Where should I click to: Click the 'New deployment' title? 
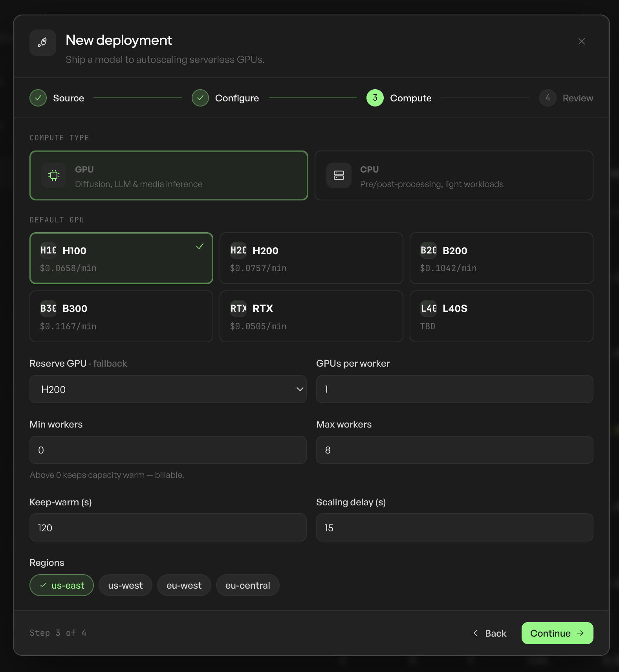(119, 40)
